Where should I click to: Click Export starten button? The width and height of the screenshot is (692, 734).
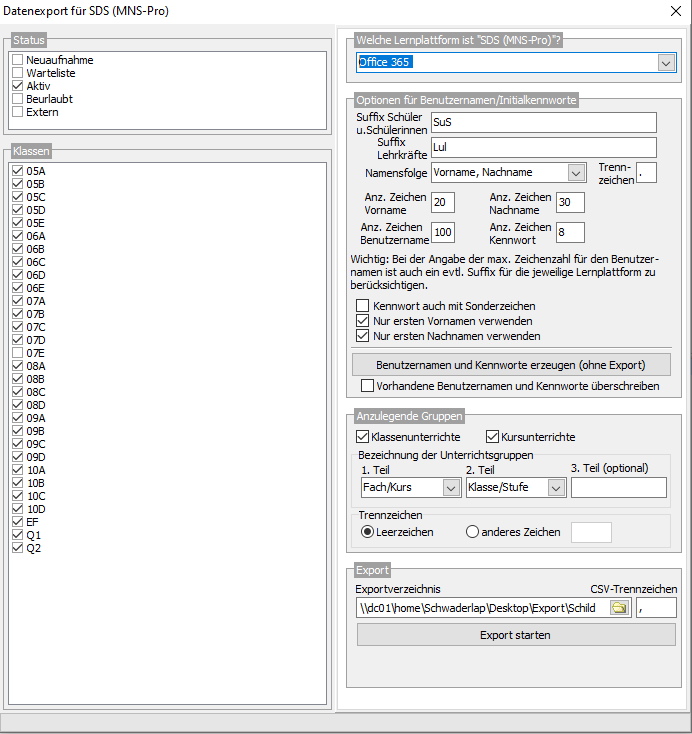516,635
